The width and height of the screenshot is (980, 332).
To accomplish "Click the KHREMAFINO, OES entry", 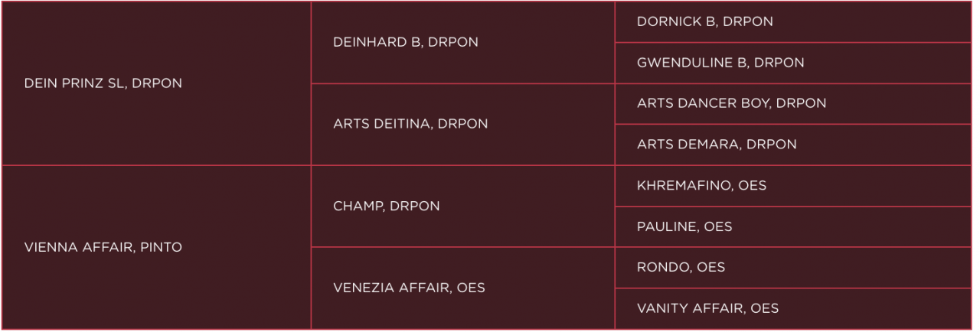I will pos(703,186).
